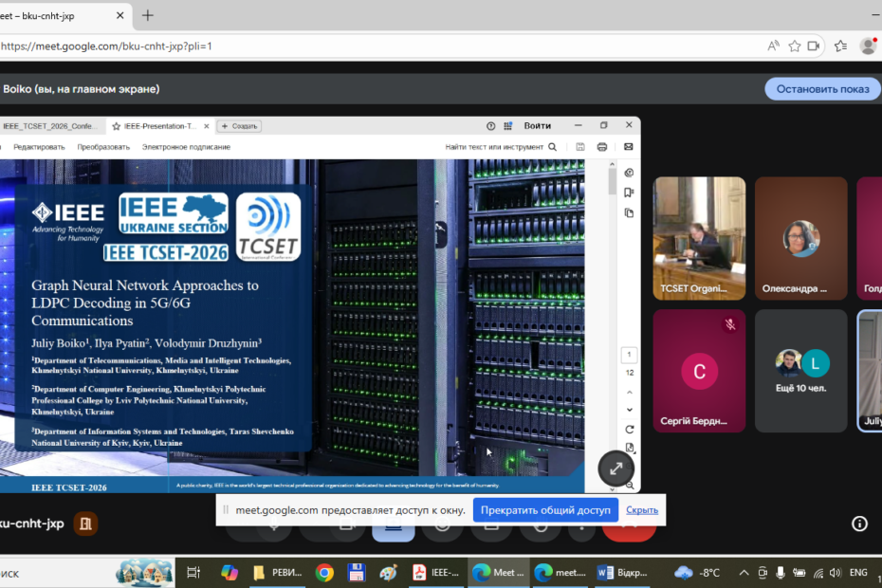Click Прекратить общий доступ button
The width and height of the screenshot is (882, 588).
(x=545, y=510)
